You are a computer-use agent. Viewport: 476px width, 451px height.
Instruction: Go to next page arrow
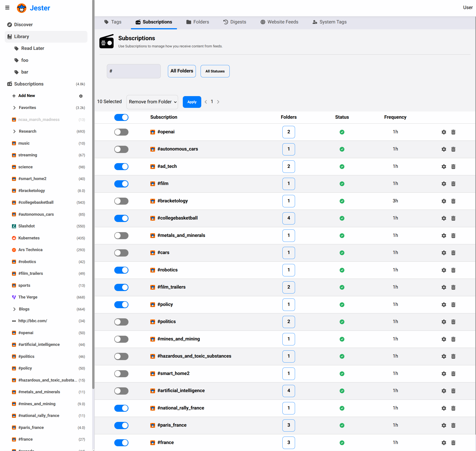click(x=218, y=102)
